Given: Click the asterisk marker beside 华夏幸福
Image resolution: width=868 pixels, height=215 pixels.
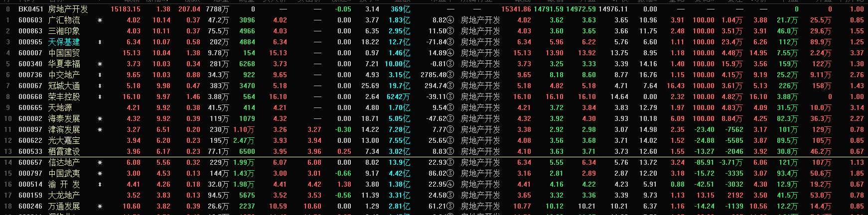Looking at the screenshot, I should (100, 64).
